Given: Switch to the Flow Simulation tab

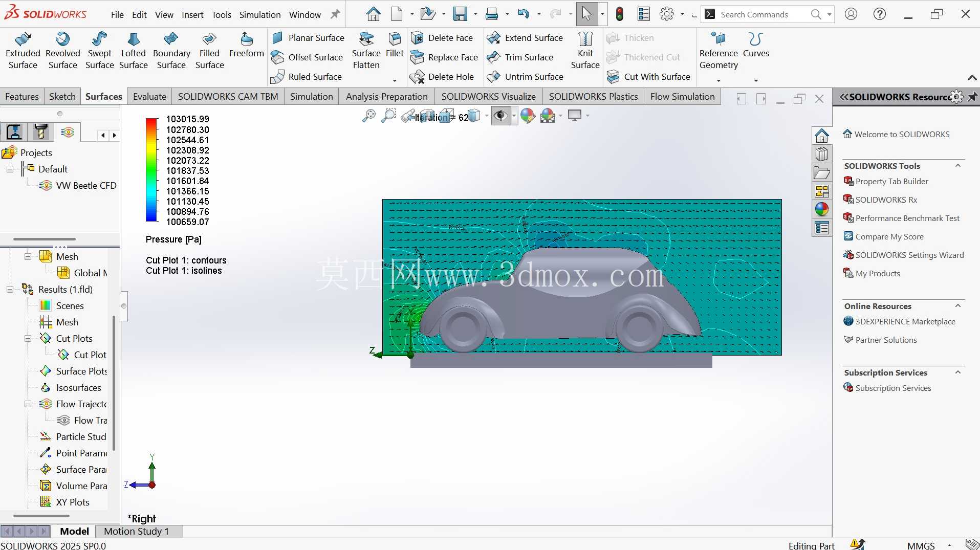Looking at the screenshot, I should pyautogui.click(x=682, y=97).
